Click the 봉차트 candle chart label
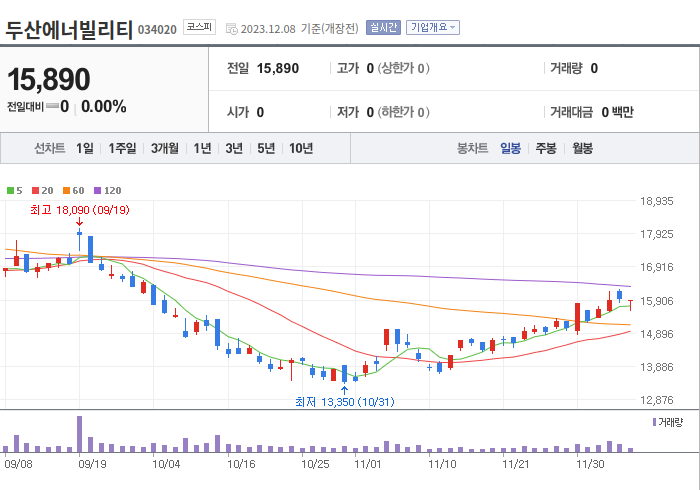This screenshot has width=700, height=490. [x=472, y=148]
